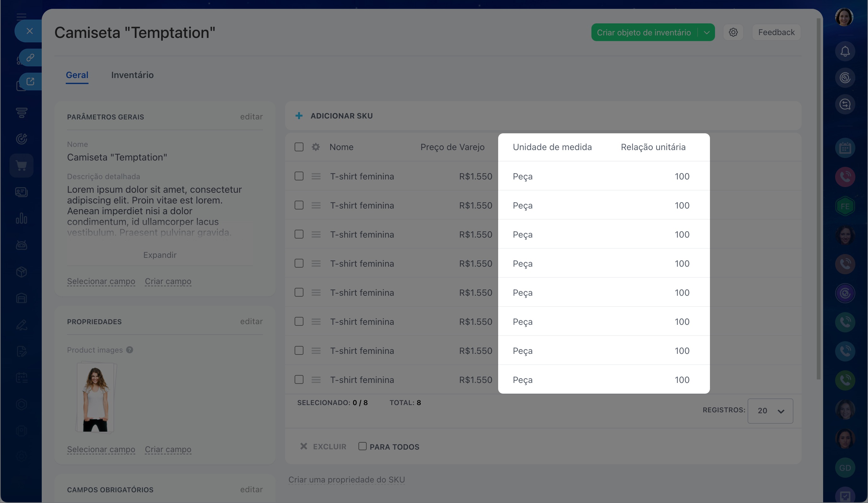Enable the Para todos checkbox

(x=362, y=446)
